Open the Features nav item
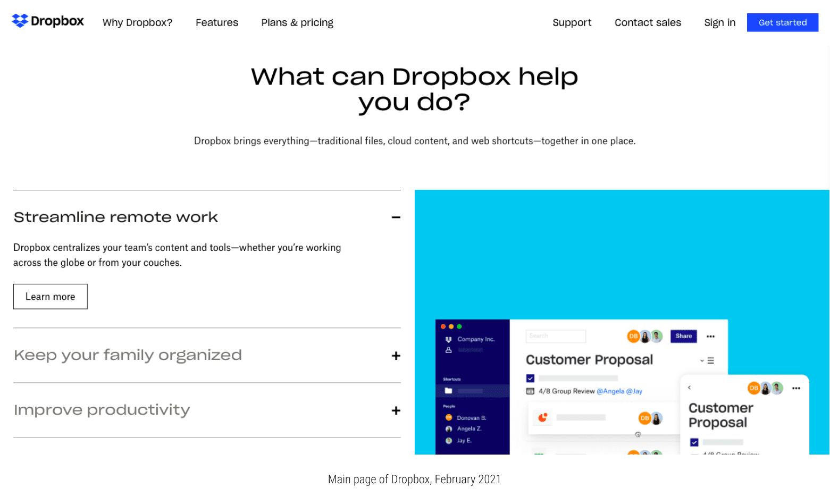Viewport: 830px width, 504px height. click(217, 23)
